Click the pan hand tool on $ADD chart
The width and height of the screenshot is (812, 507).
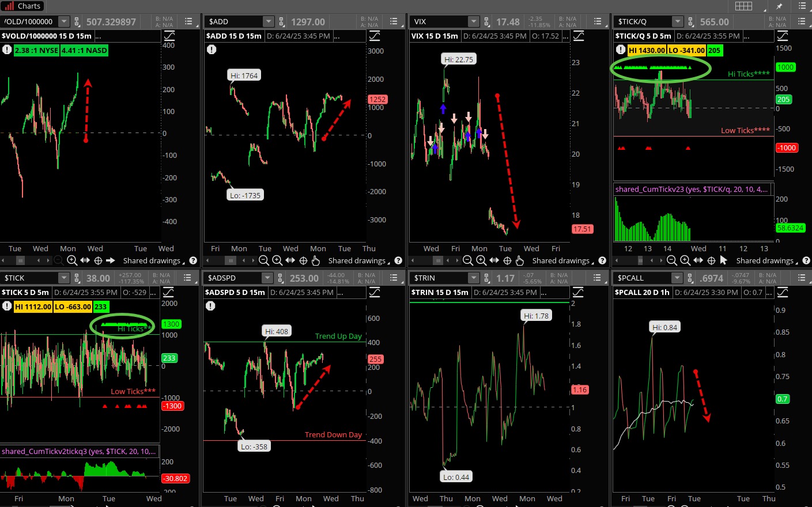pyautogui.click(x=316, y=260)
